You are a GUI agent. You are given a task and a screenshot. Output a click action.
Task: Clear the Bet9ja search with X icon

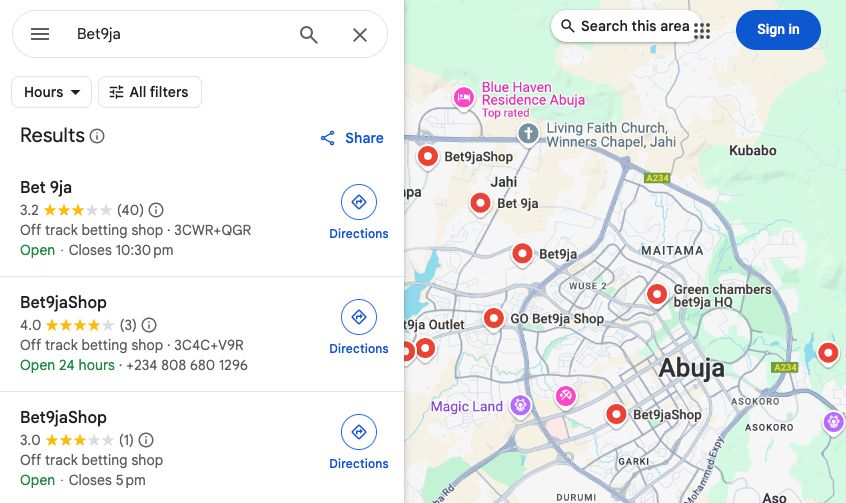[x=360, y=35]
